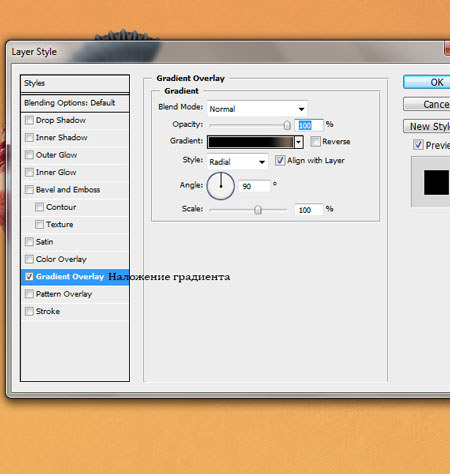The image size is (450, 474).
Task: Click the black preview thumbnail
Action: pos(437,182)
